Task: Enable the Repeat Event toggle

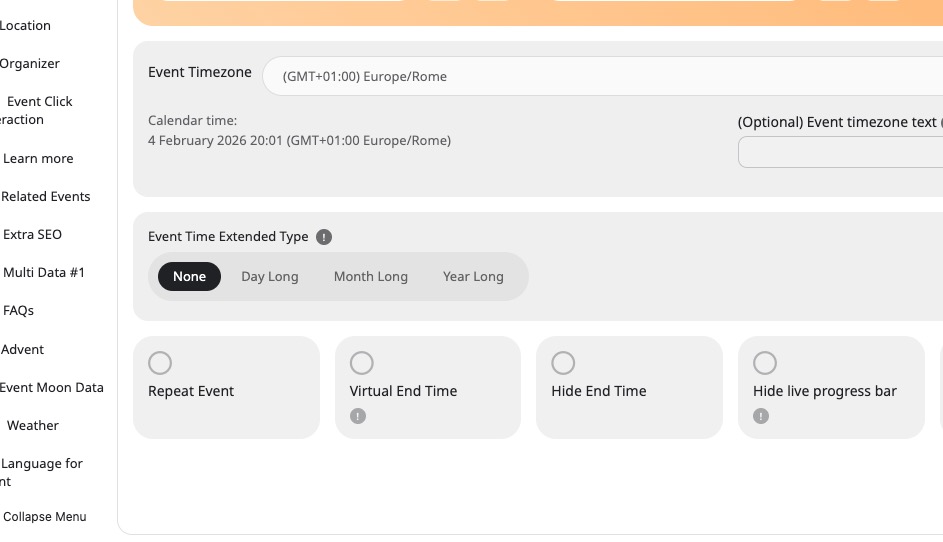Action: point(160,363)
